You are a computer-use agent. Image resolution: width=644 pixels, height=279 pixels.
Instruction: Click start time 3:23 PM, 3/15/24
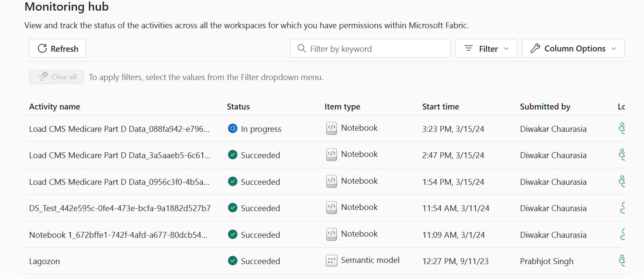coord(453,129)
